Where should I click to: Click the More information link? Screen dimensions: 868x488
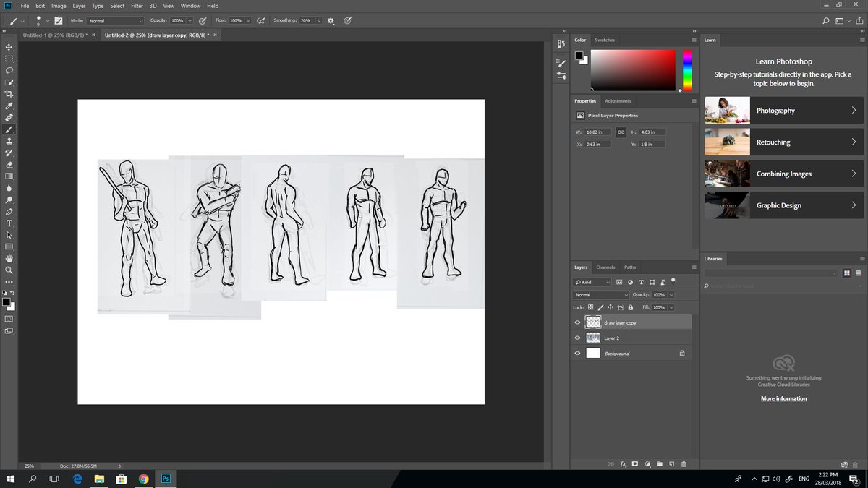(x=783, y=398)
